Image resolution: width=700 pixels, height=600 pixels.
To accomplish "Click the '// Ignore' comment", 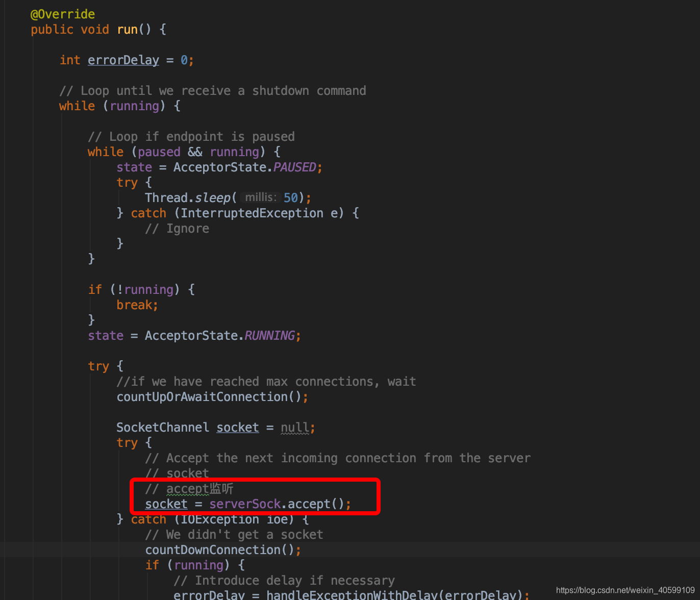I will click(x=177, y=229).
